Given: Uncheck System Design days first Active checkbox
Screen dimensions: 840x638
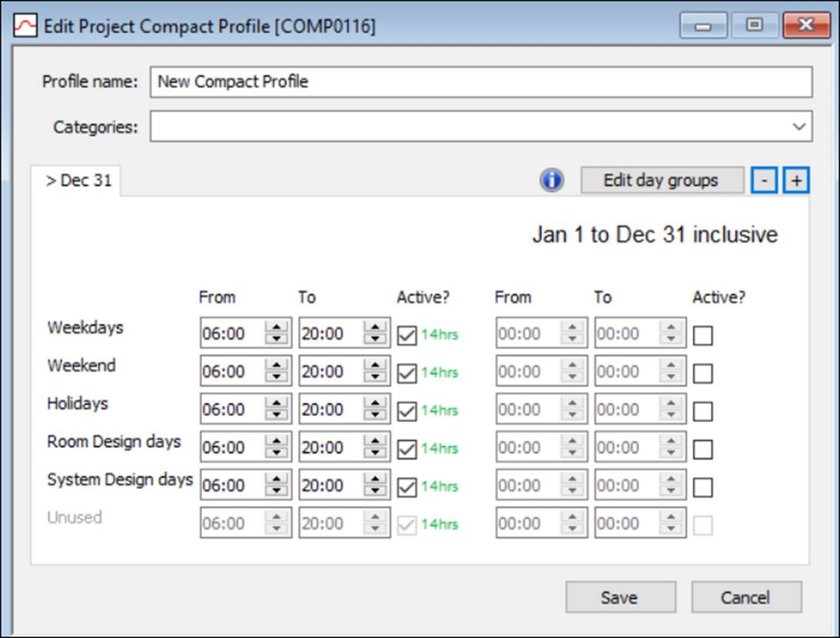Looking at the screenshot, I should pos(407,487).
